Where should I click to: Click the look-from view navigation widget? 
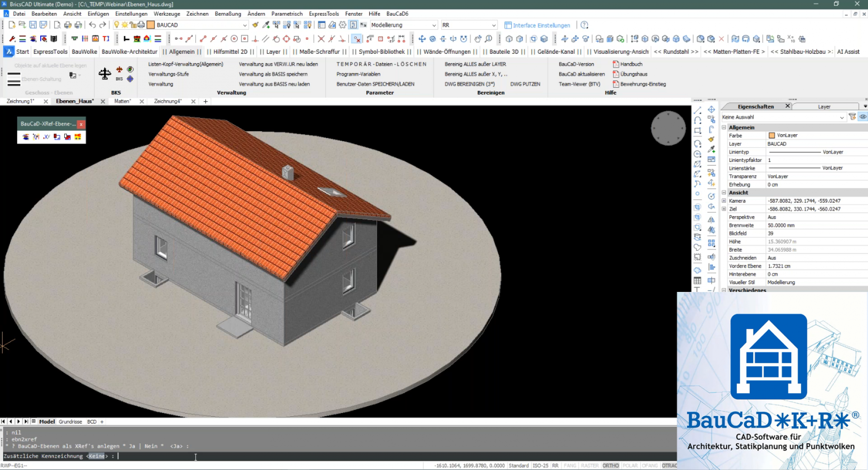(x=668, y=128)
